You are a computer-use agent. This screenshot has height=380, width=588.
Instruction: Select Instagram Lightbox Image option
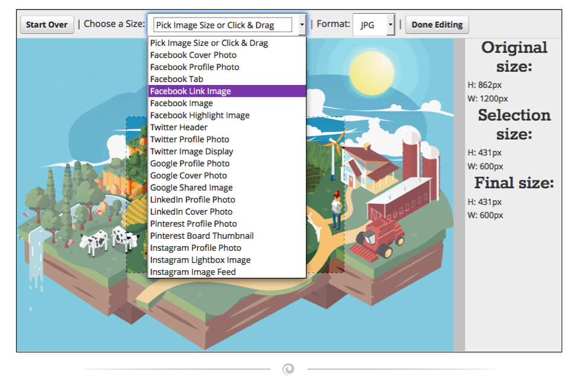tap(227, 260)
